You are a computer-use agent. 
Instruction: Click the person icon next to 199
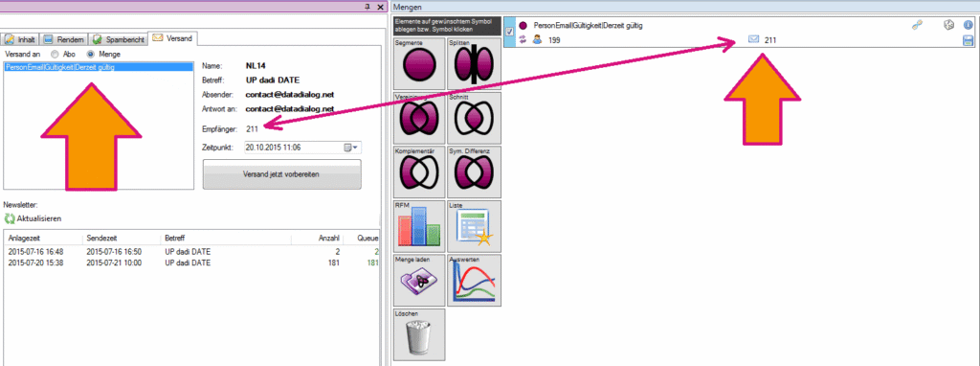point(537,40)
